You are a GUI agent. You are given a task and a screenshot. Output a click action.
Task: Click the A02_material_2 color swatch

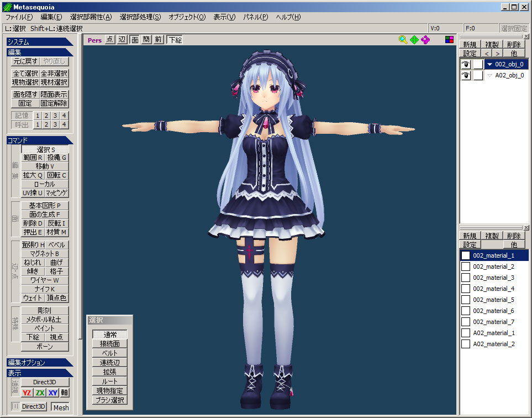tap(466, 344)
